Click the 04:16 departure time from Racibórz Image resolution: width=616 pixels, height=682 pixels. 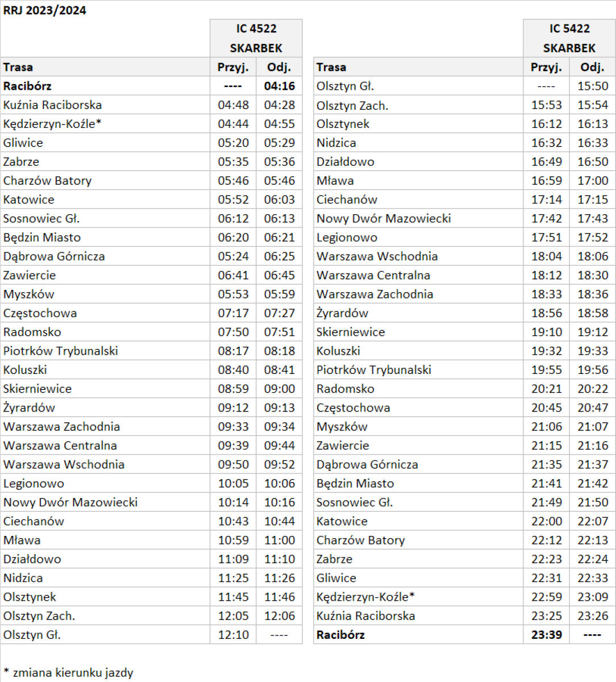[x=279, y=86]
